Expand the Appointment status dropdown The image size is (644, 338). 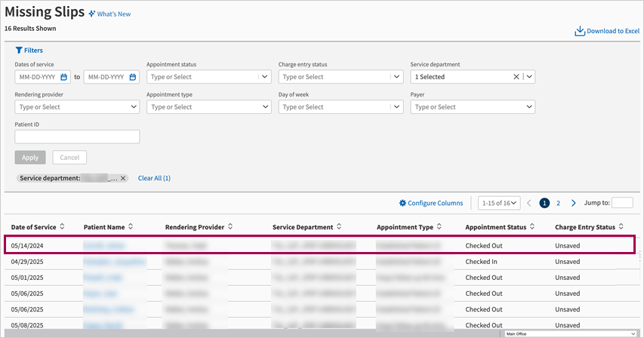pos(264,77)
